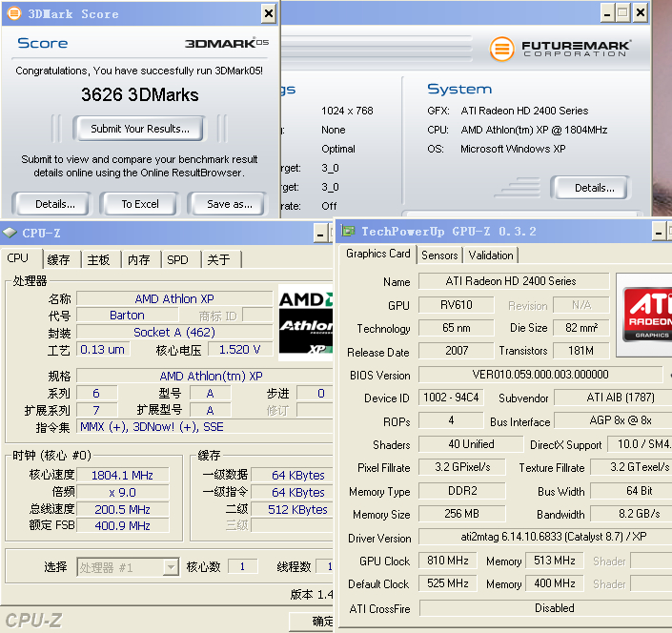Open the 主板 tab in CPU-Z
This screenshot has height=633, width=672.
click(98, 259)
